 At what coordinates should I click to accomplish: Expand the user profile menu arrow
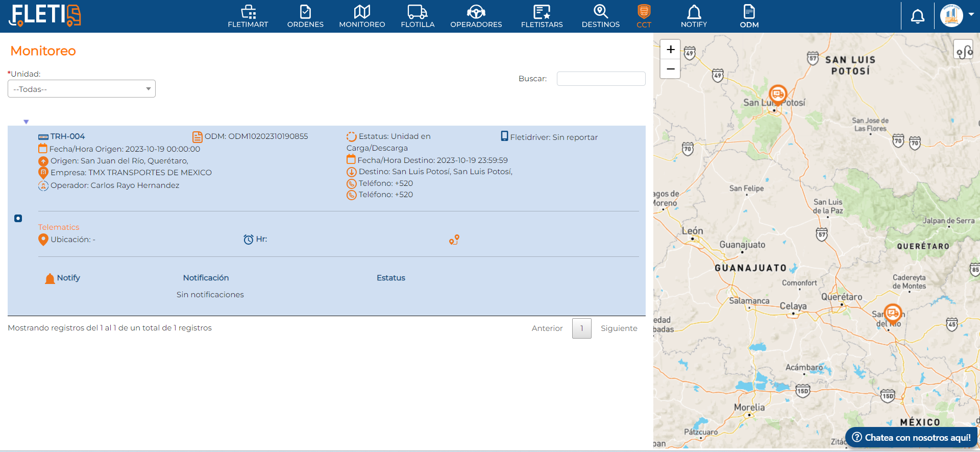(x=971, y=14)
